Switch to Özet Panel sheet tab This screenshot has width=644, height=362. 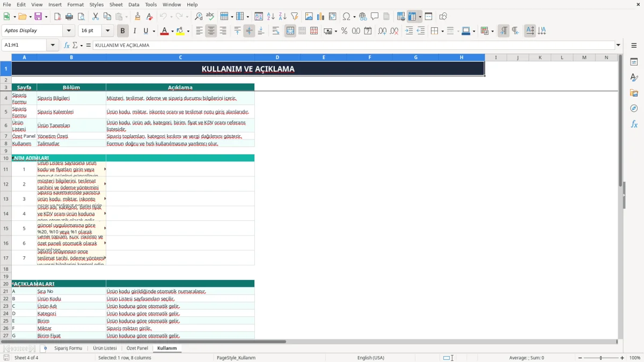click(x=137, y=348)
